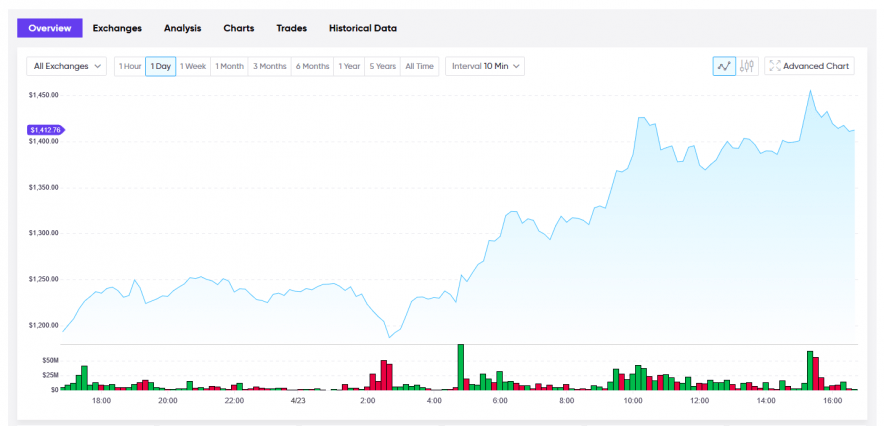
Task: Select the 1 Year time range
Action: point(349,66)
